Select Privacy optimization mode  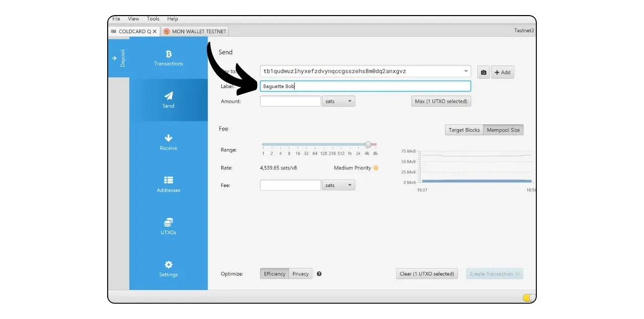(300, 274)
